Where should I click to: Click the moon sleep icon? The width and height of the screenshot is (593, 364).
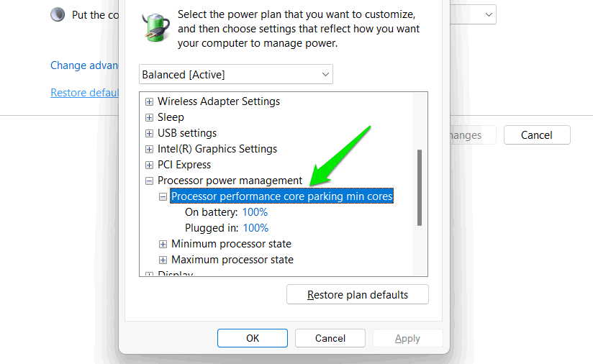coord(58,14)
